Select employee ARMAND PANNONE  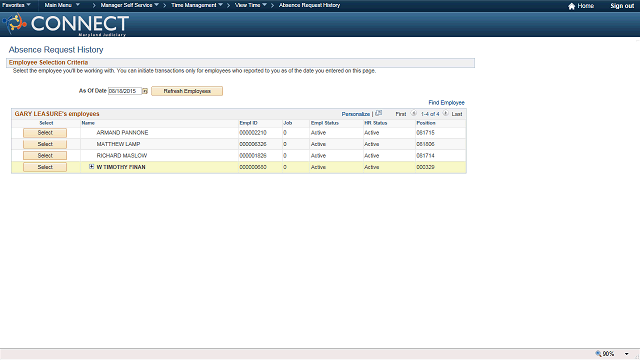(x=45, y=133)
